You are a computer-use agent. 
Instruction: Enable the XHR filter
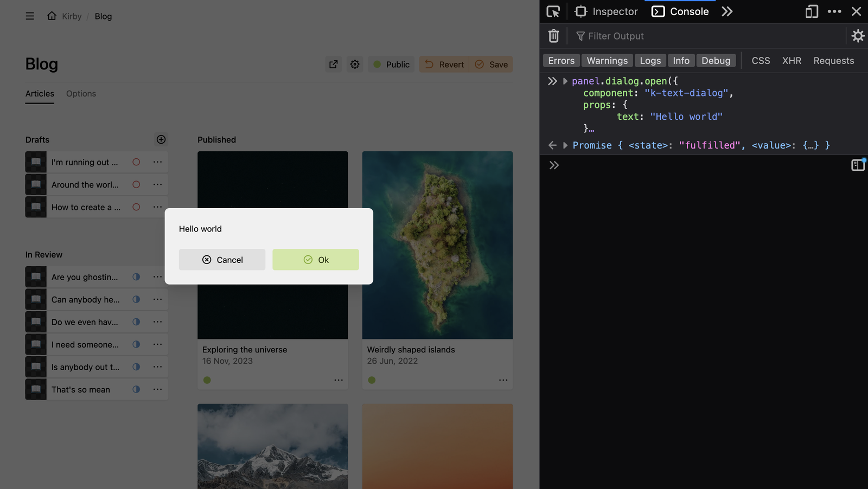(792, 61)
